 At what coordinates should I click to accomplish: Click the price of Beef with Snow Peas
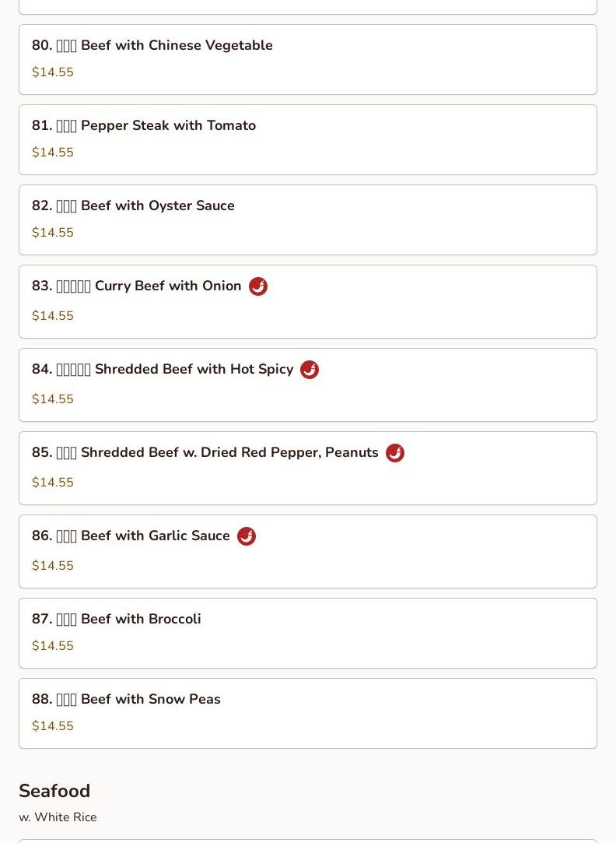(53, 725)
